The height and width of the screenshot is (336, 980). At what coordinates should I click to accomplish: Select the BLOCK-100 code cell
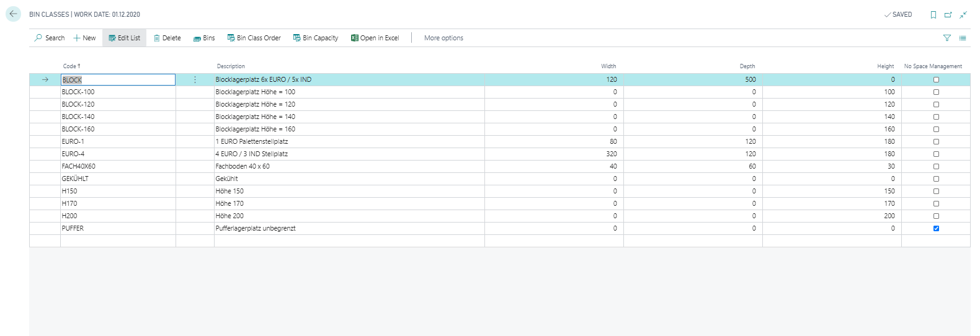(x=118, y=92)
